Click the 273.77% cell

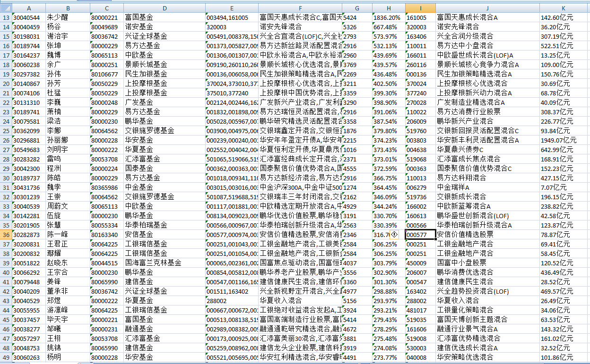[x=389, y=357]
